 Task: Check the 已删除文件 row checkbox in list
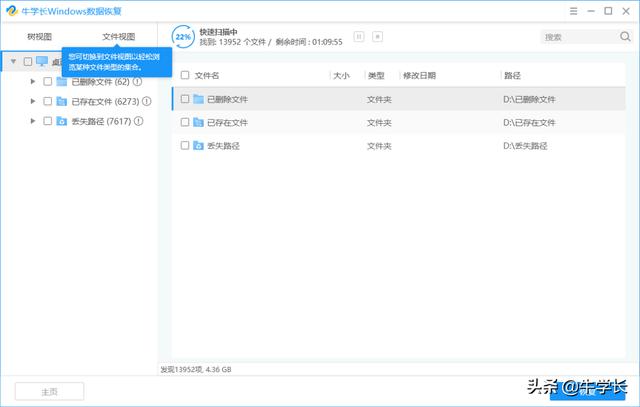pyautogui.click(x=185, y=99)
